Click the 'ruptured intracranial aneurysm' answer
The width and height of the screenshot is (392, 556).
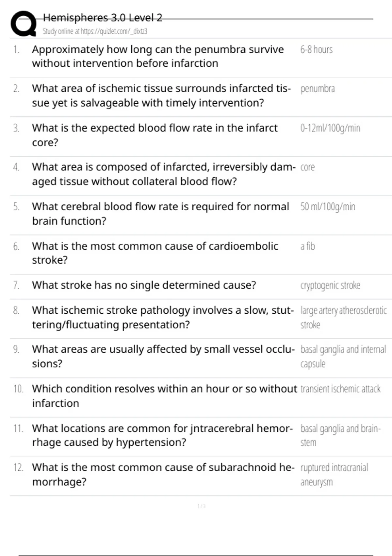[334, 475]
